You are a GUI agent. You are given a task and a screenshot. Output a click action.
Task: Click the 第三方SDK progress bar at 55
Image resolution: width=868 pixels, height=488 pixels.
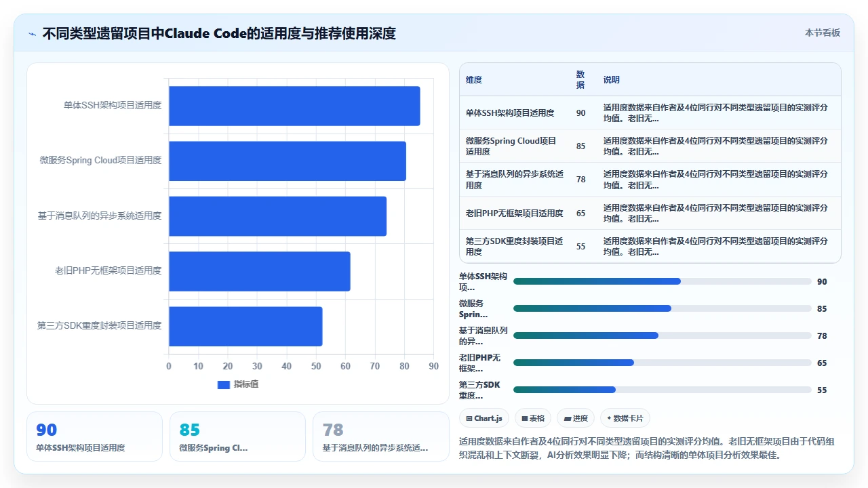click(x=662, y=390)
